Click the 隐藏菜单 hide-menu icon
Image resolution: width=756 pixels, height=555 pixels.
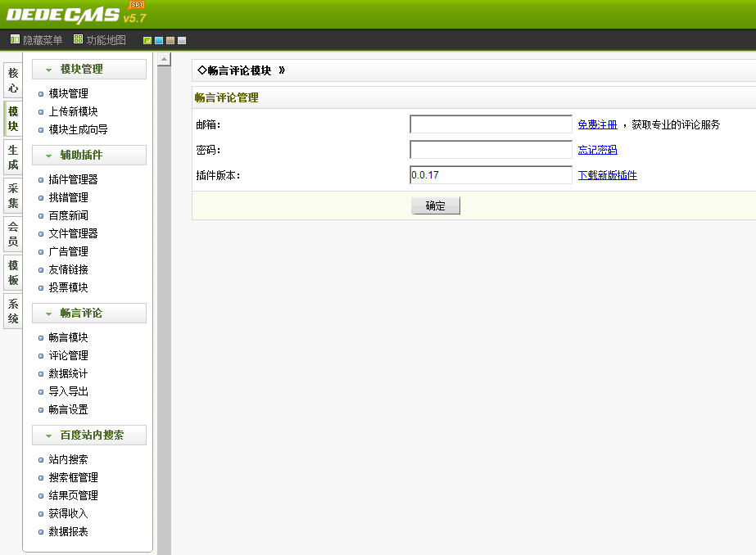coord(15,39)
